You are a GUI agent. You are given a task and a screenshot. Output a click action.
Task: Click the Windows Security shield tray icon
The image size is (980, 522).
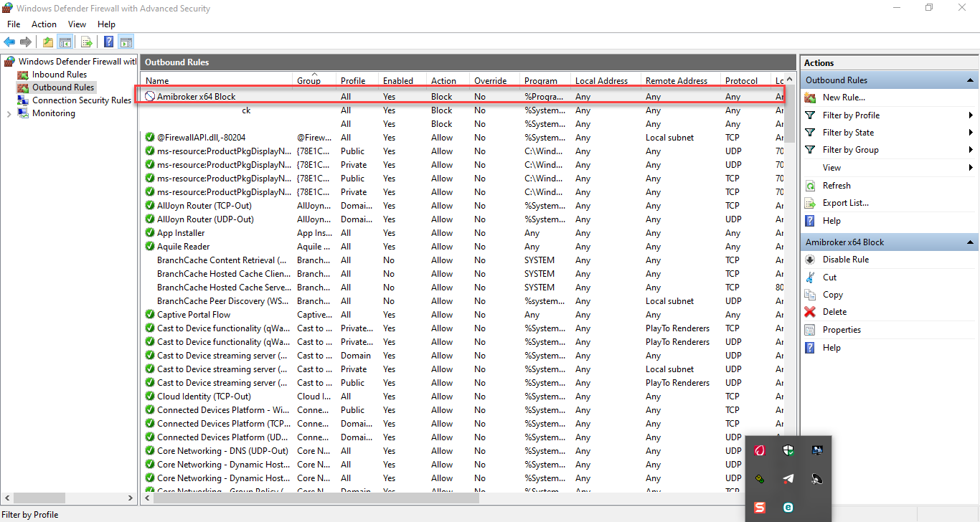pyautogui.click(x=788, y=450)
